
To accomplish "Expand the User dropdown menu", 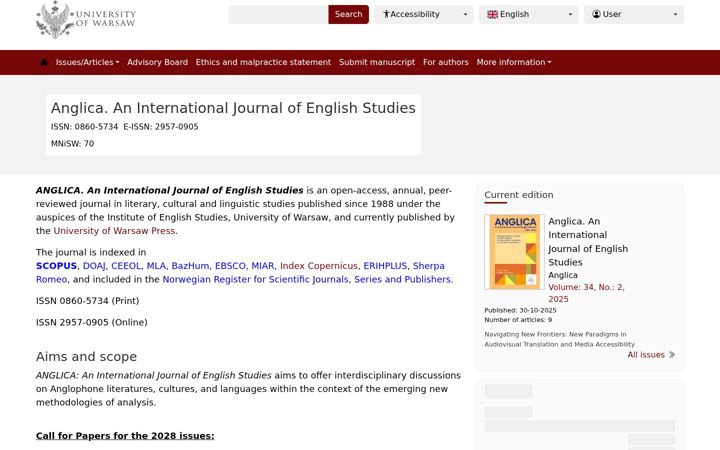I will [634, 14].
